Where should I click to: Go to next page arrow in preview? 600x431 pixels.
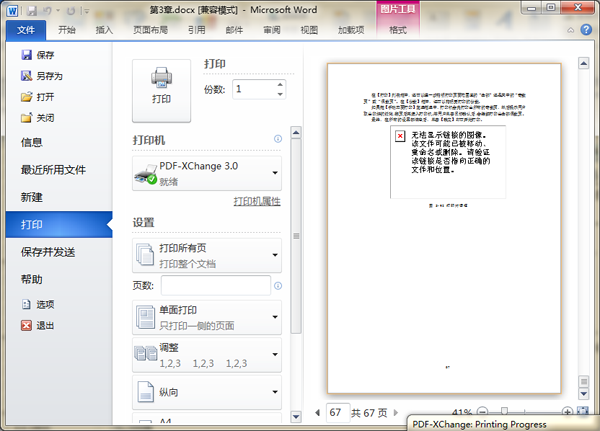point(396,413)
